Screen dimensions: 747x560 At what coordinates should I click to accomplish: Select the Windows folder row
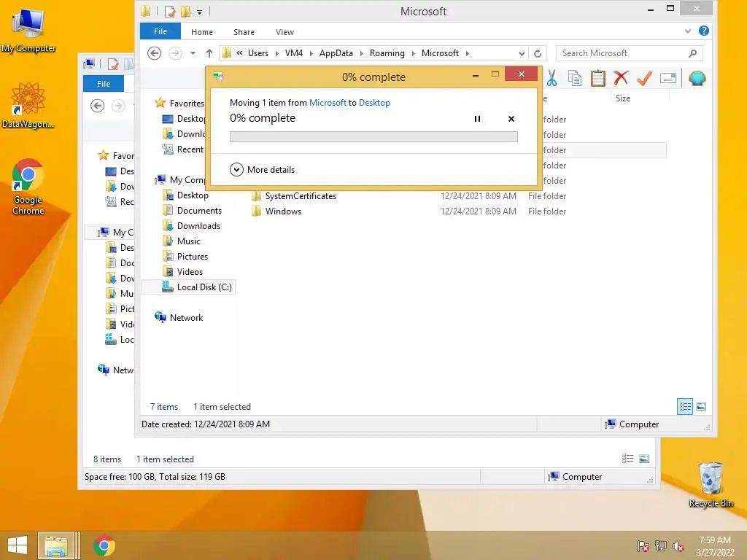pos(283,211)
